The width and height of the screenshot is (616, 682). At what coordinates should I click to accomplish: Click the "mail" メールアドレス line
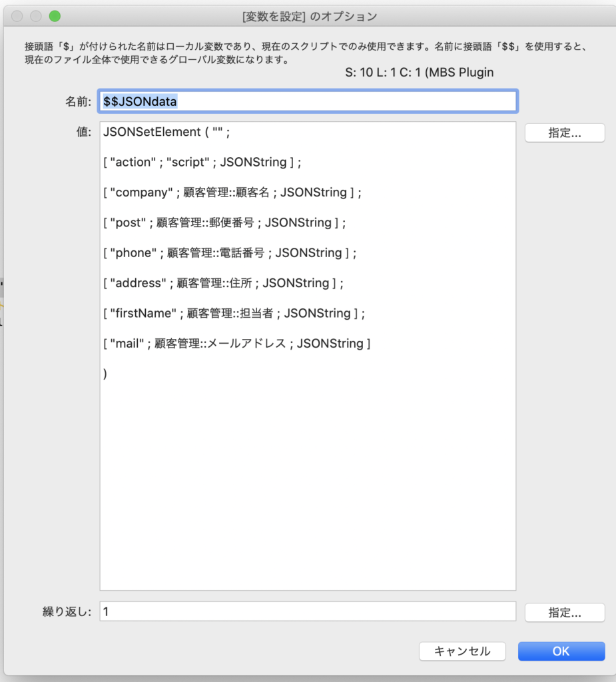pyautogui.click(x=236, y=344)
